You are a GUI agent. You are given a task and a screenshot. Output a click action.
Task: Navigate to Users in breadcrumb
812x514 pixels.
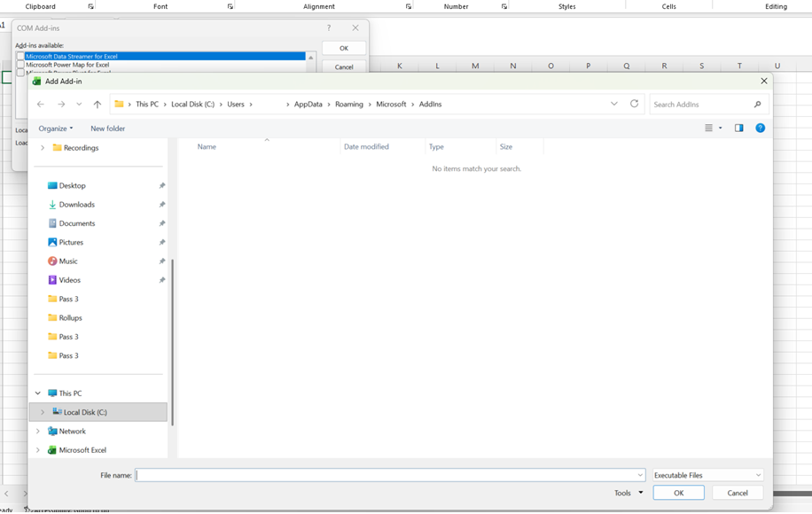click(236, 104)
